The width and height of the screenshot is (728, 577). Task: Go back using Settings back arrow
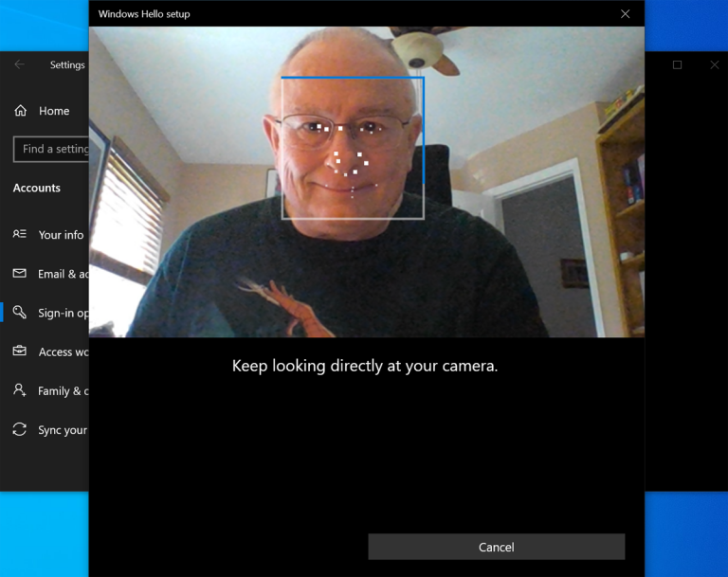point(20,64)
